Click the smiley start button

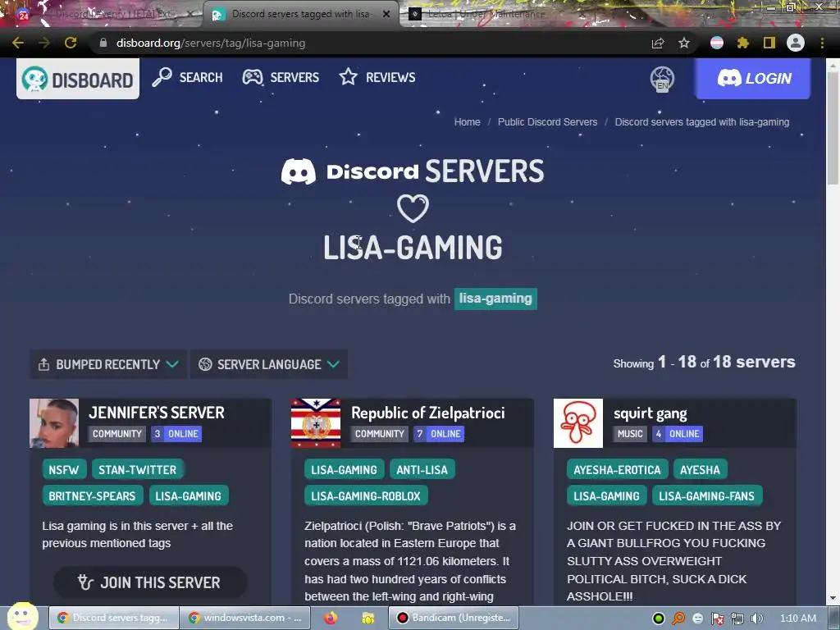[x=22, y=617]
